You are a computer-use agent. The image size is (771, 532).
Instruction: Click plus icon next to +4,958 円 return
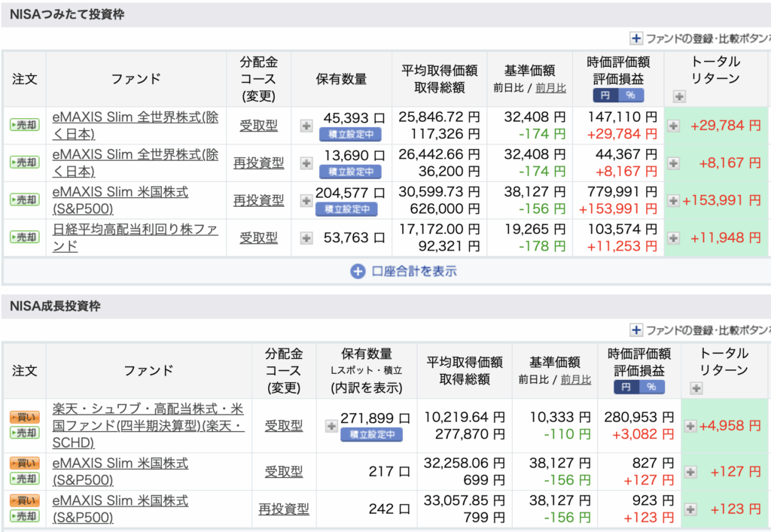690,426
